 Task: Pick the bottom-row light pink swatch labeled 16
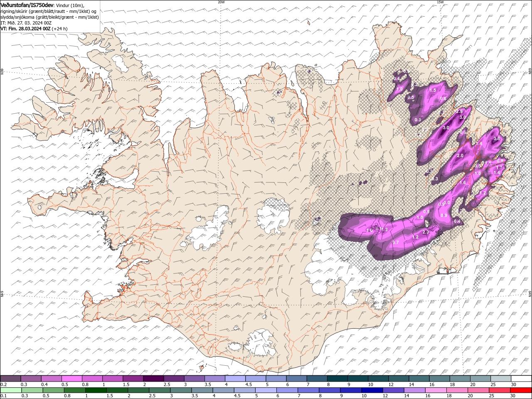click(x=436, y=390)
